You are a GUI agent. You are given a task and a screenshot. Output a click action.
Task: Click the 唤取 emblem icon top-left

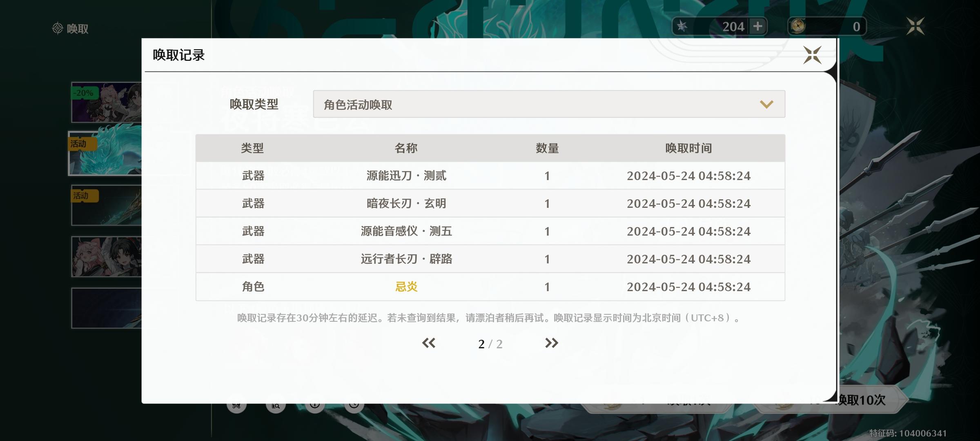pyautogui.click(x=58, y=29)
